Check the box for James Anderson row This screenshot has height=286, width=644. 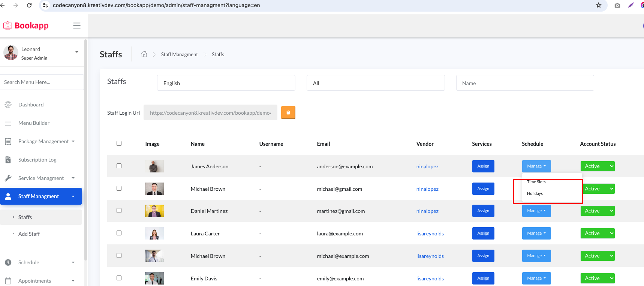point(119,166)
